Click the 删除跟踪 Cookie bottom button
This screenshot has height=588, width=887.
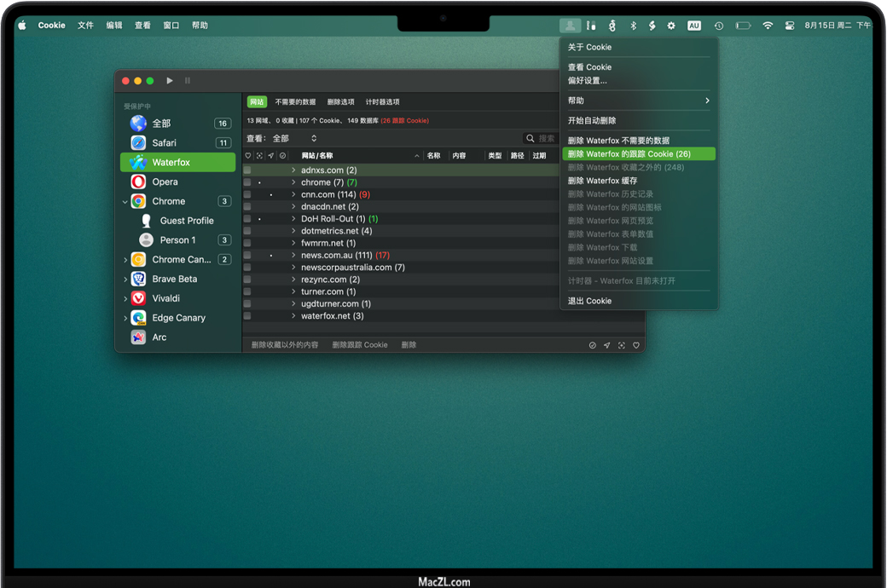(x=360, y=345)
